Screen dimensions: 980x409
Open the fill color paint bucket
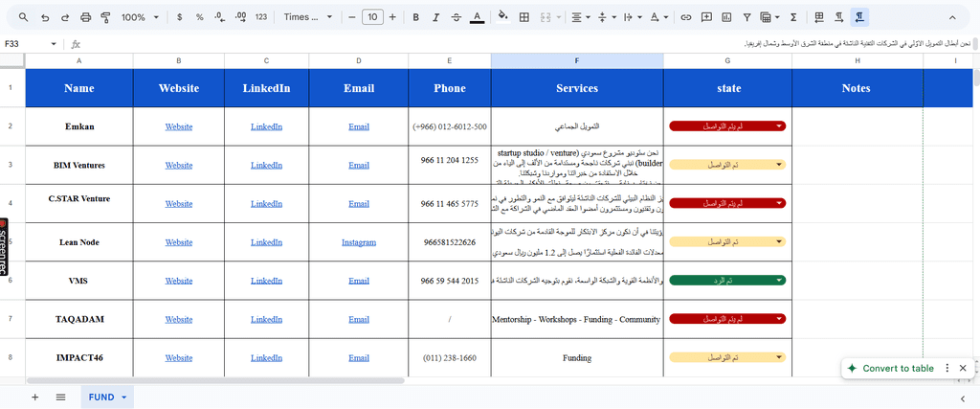pyautogui.click(x=503, y=17)
